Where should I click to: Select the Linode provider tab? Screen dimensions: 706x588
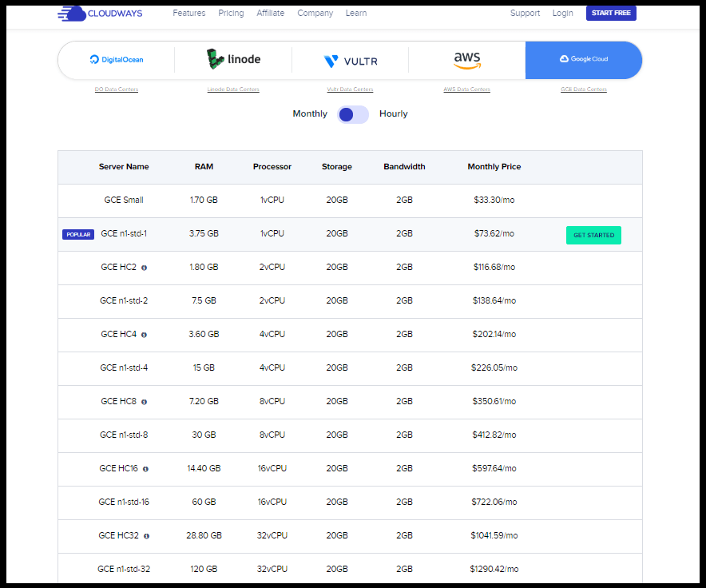click(233, 60)
